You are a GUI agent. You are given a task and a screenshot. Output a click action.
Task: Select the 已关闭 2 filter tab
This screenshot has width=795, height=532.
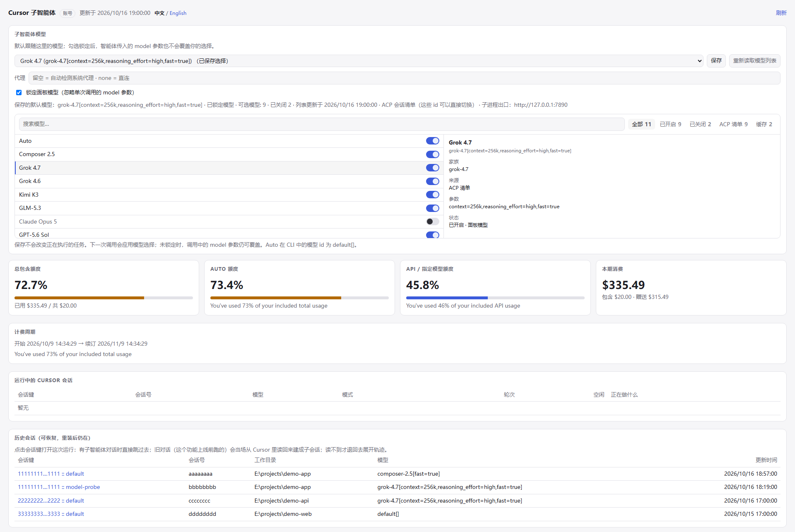(700, 124)
